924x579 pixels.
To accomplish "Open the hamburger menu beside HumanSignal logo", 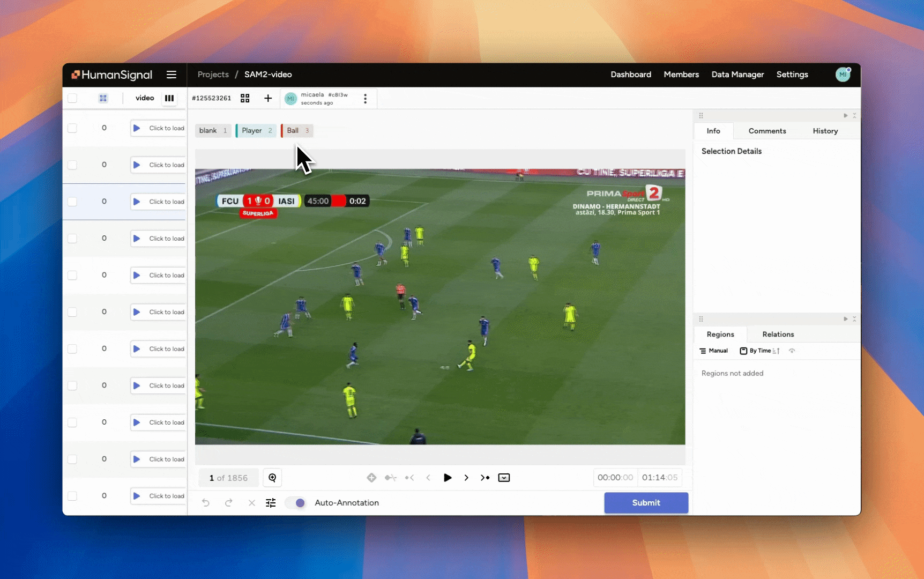I will (x=172, y=75).
